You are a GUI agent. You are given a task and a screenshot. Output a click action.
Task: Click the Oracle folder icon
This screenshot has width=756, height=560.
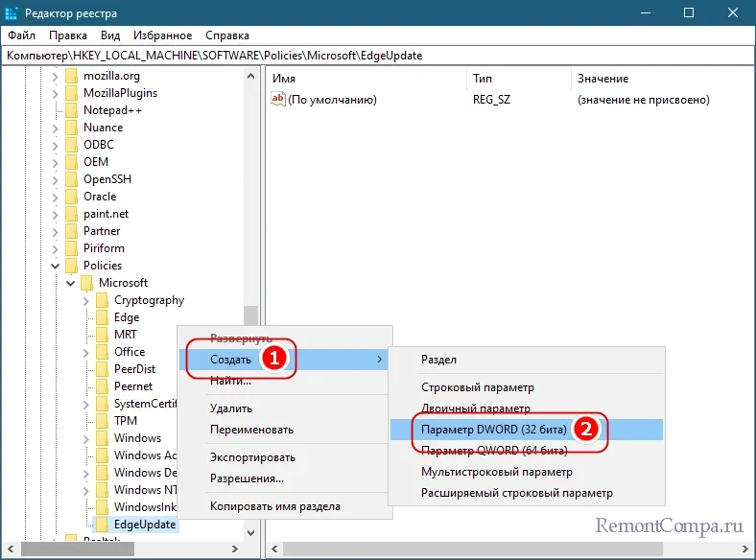pyautogui.click(x=70, y=197)
